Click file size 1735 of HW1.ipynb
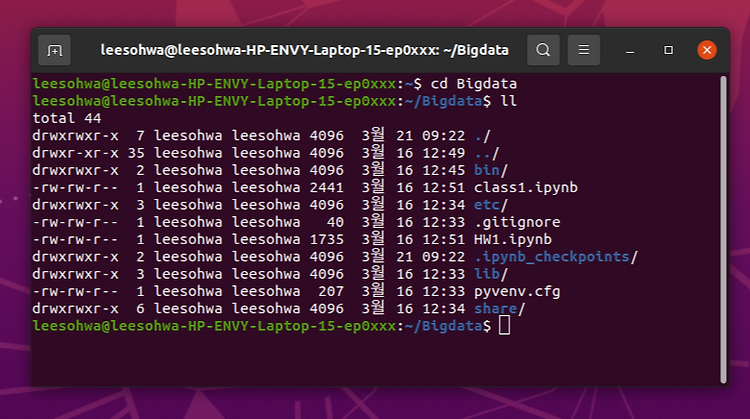 click(327, 239)
